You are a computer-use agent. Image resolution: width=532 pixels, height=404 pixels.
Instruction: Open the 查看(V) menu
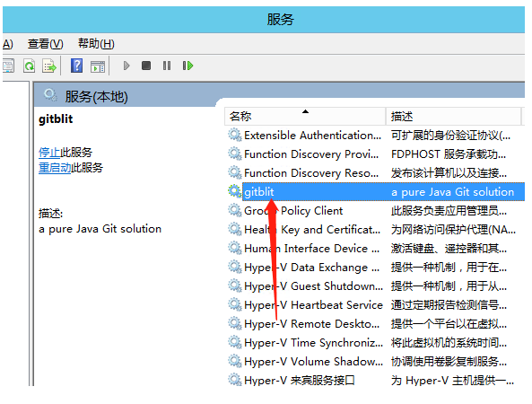46,43
